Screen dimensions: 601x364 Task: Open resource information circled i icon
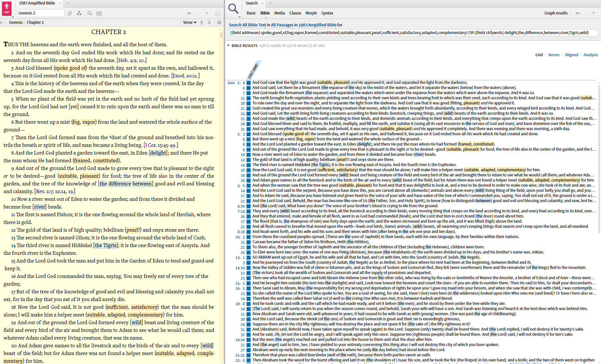tap(217, 13)
